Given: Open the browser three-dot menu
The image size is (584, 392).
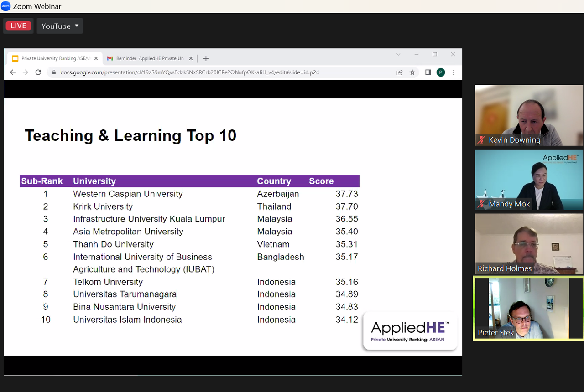Looking at the screenshot, I should (454, 72).
